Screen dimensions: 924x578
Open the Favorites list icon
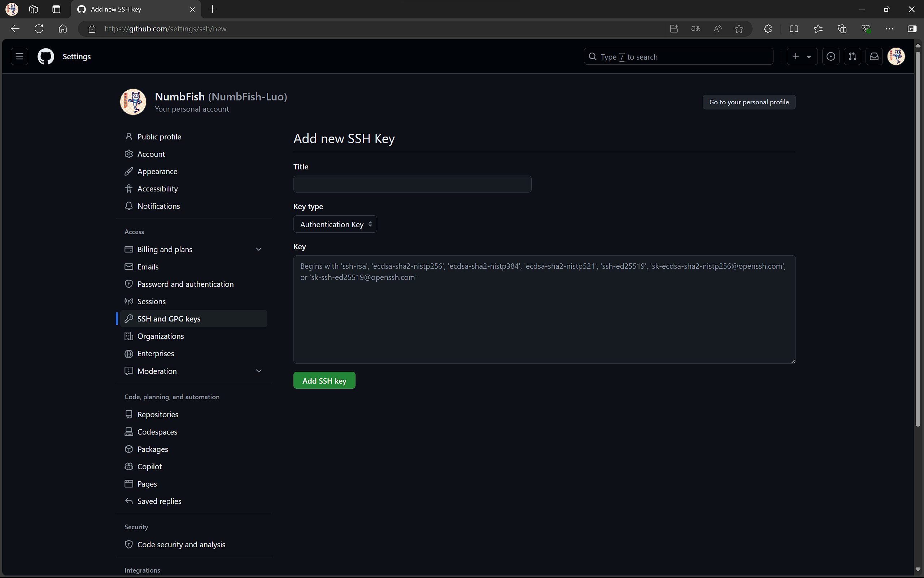[x=818, y=29]
